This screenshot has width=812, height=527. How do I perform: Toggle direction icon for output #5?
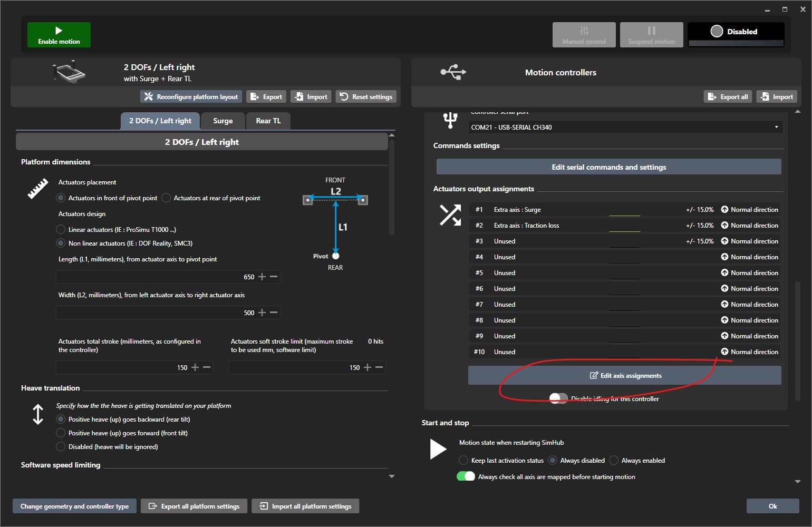point(725,273)
